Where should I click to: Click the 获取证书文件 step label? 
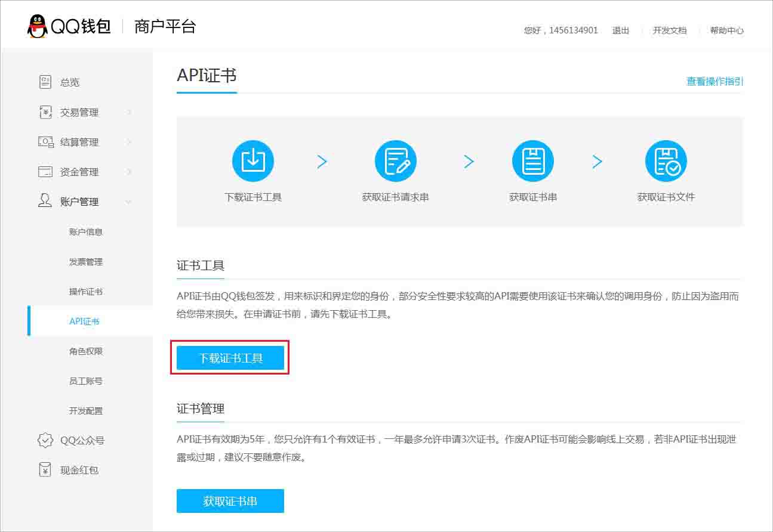[x=666, y=197]
